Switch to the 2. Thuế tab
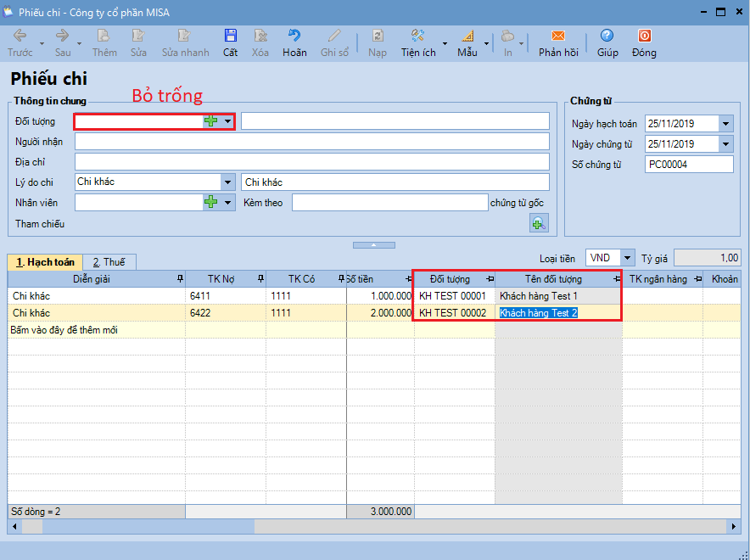The image size is (750, 560). pos(109,262)
